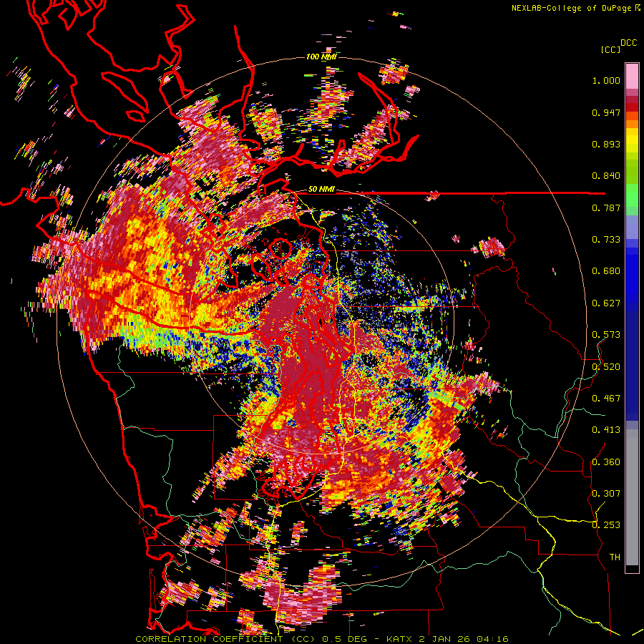The image size is (644, 644).
Task: Click the 0.307 scale value
Action: [x=606, y=493]
